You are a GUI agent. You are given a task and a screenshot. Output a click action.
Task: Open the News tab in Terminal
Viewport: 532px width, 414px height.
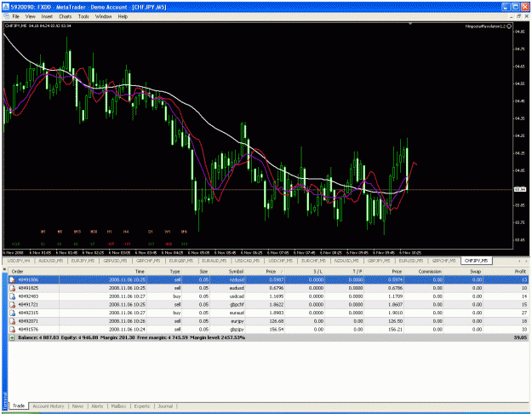[x=77, y=406]
